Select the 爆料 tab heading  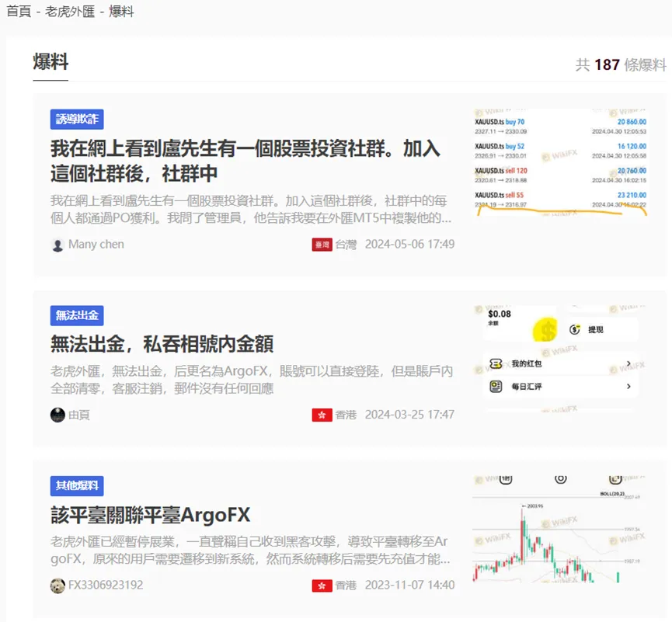(50, 62)
